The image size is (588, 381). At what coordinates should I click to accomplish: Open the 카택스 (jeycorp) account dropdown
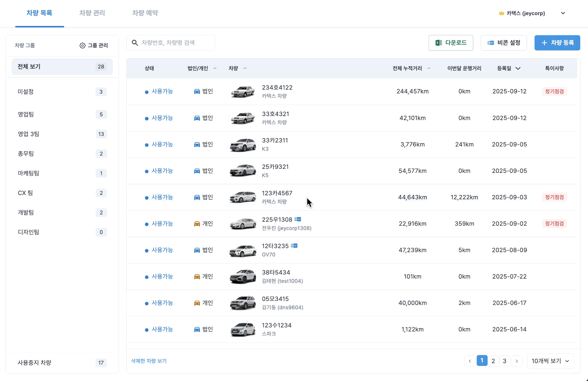coord(563,13)
